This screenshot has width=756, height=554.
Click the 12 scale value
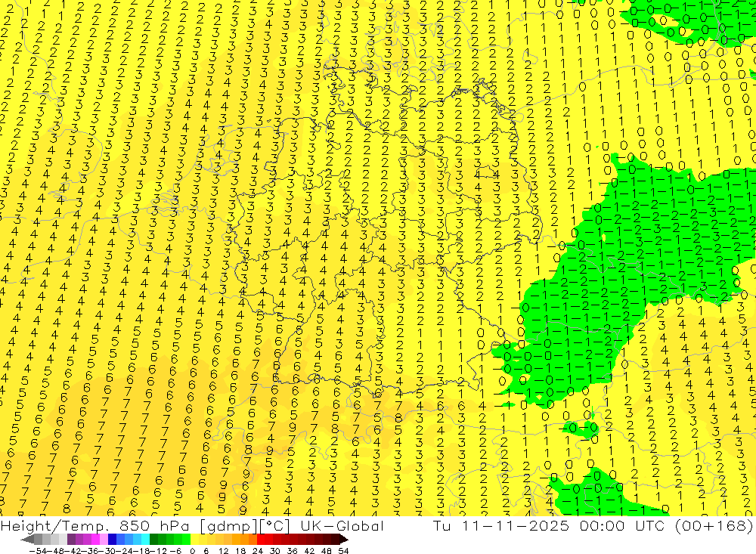pos(223,551)
